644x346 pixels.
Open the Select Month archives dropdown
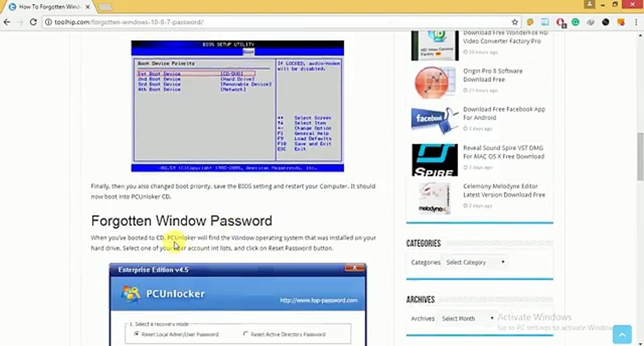pyautogui.click(x=467, y=318)
